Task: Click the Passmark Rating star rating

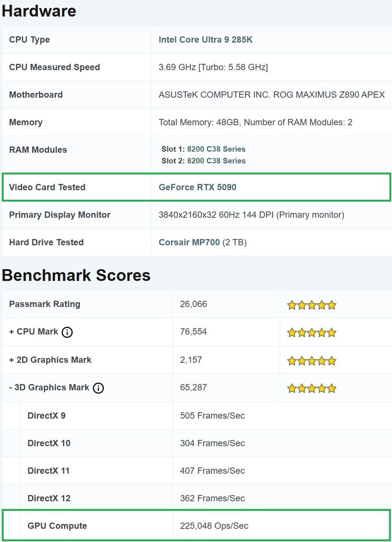Action: [312, 305]
